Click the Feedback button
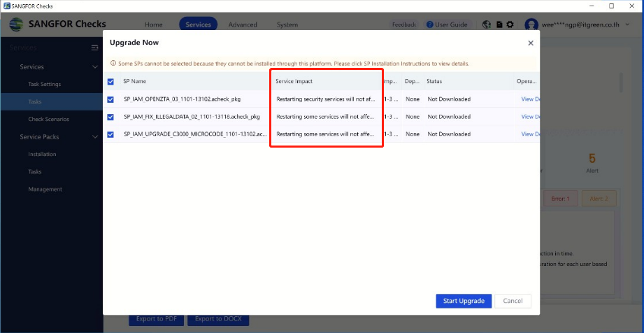This screenshot has height=333, width=644. pyautogui.click(x=404, y=24)
